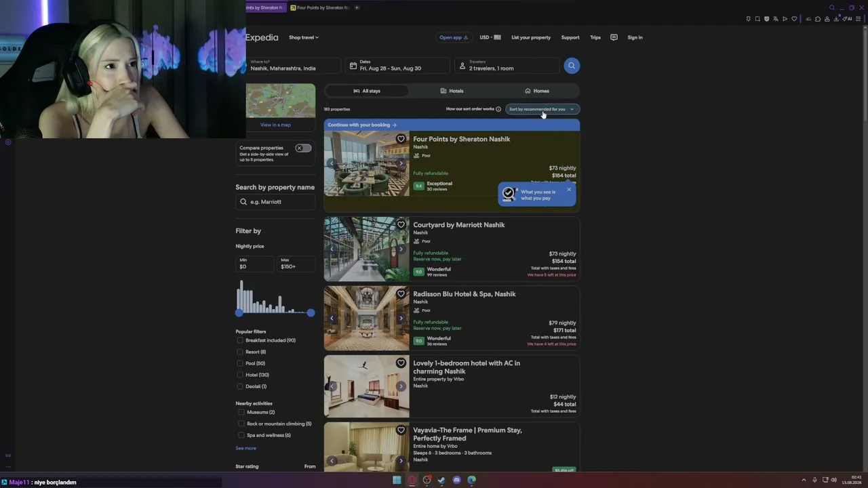Click the browser pin icon
This screenshot has height=488, width=868.
coord(748,19)
